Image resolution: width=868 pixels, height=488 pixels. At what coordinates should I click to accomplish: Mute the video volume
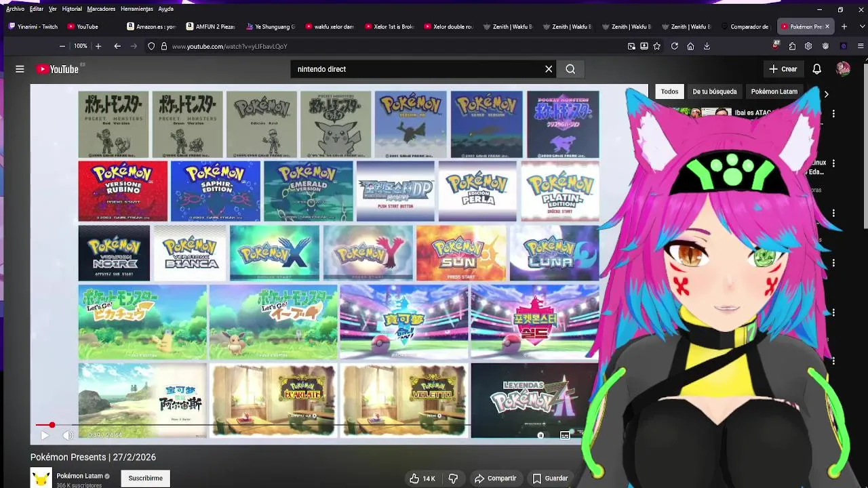coord(68,435)
